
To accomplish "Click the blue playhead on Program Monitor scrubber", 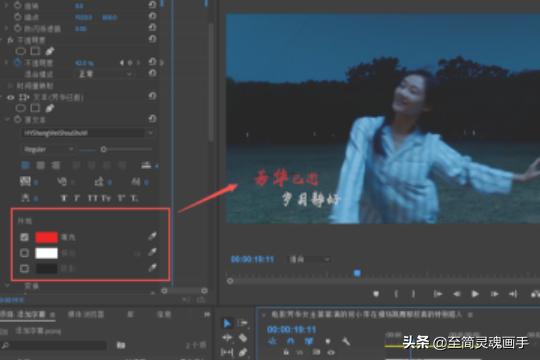I will 357,273.
